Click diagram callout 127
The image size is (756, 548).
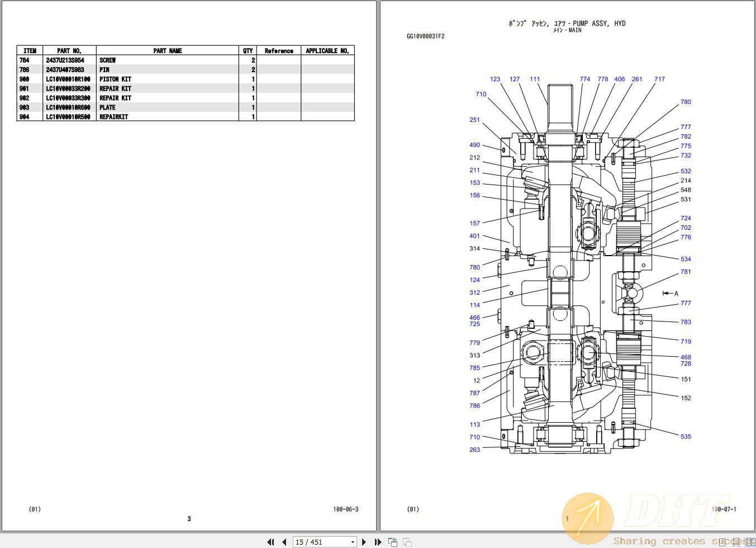pyautogui.click(x=515, y=79)
